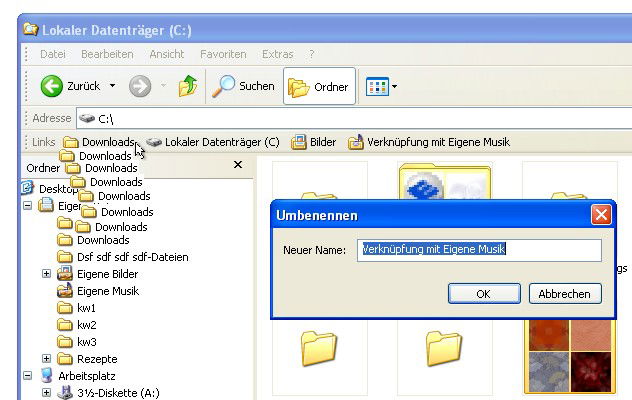Click the Suchen magnifier button
Screen dimensions: 632x400
[243, 86]
